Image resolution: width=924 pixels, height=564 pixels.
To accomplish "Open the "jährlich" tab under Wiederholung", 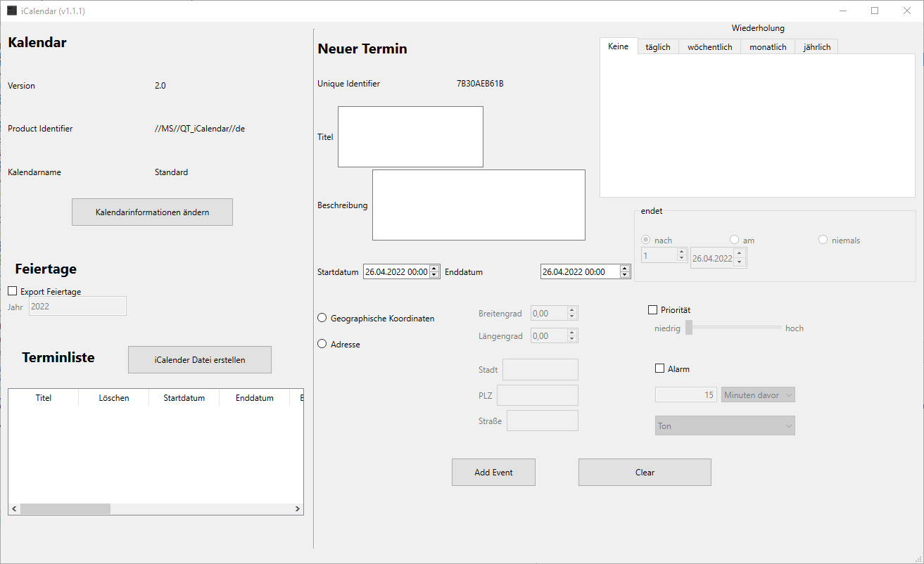I will point(816,46).
